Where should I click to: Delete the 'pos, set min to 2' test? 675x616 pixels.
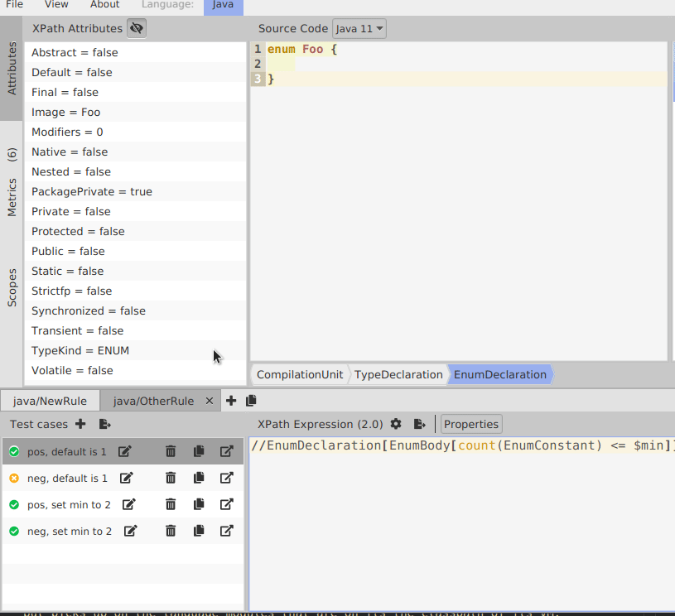(x=171, y=504)
